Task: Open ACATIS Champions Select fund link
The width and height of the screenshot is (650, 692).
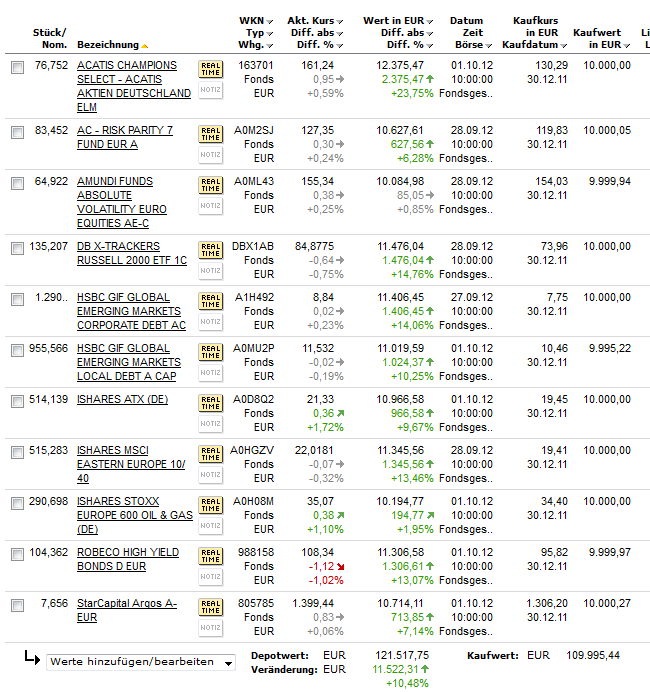Action: (x=134, y=86)
